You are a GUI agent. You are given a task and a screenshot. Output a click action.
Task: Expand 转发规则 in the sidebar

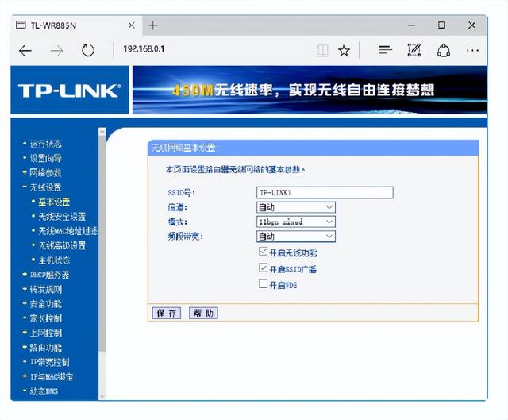45,290
